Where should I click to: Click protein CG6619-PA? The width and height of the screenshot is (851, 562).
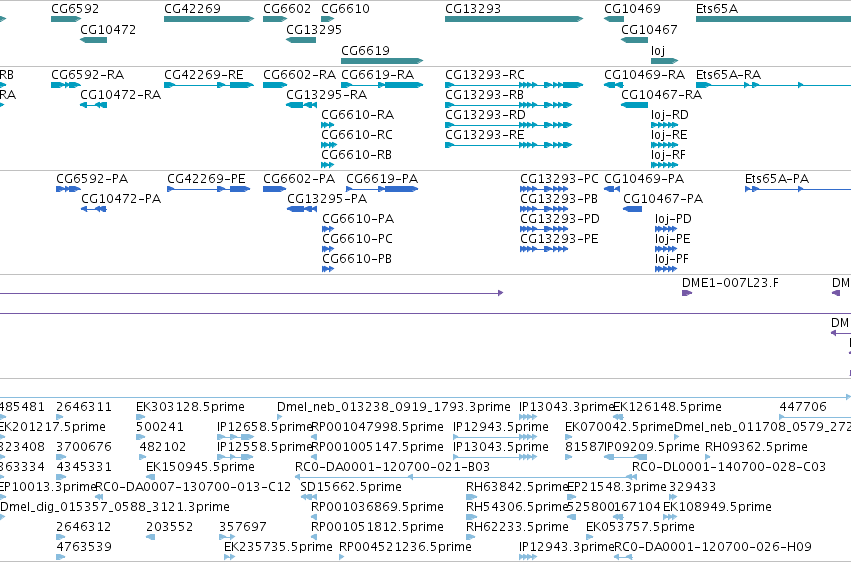point(382,179)
